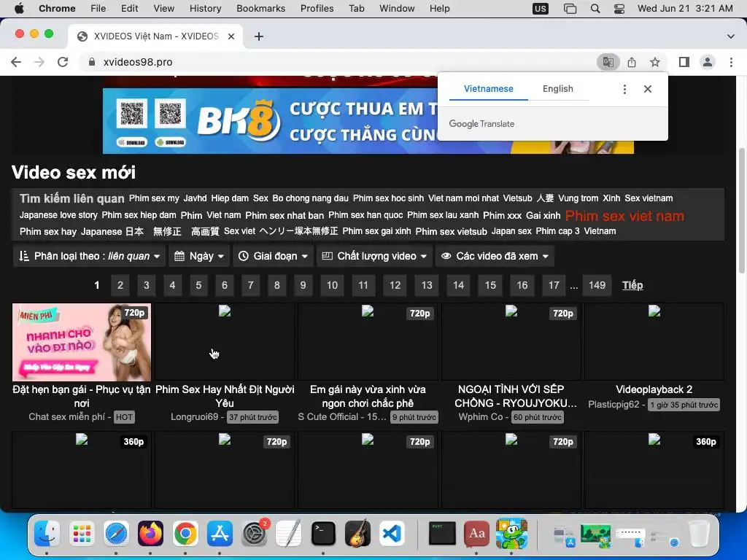Click the 'Video sex mới' heading
The height and width of the screenshot is (560, 747).
pos(74,172)
